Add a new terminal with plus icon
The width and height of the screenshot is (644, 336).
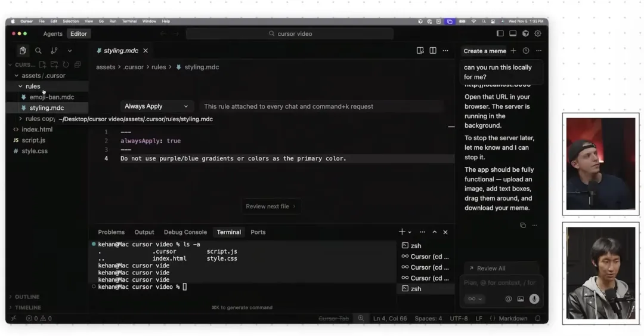click(x=402, y=232)
